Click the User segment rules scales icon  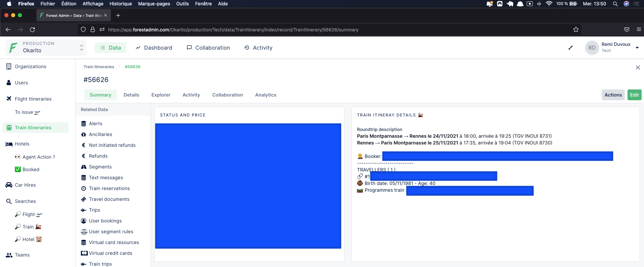(x=84, y=232)
